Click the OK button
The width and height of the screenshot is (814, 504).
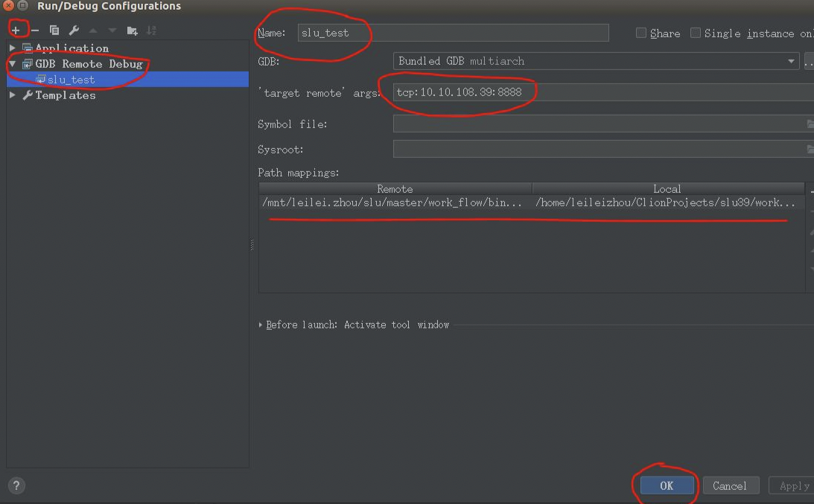(x=667, y=486)
